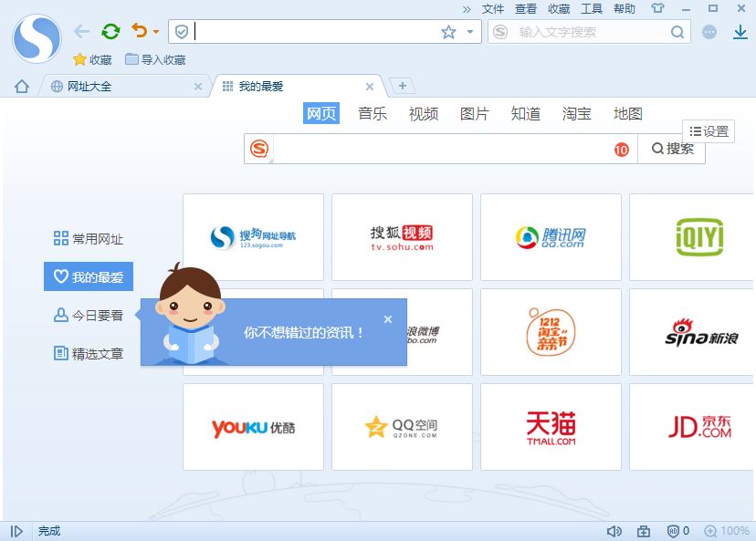Toggle the sidebar panel at bottom left
Viewport: 756px width, 541px height.
click(15, 530)
